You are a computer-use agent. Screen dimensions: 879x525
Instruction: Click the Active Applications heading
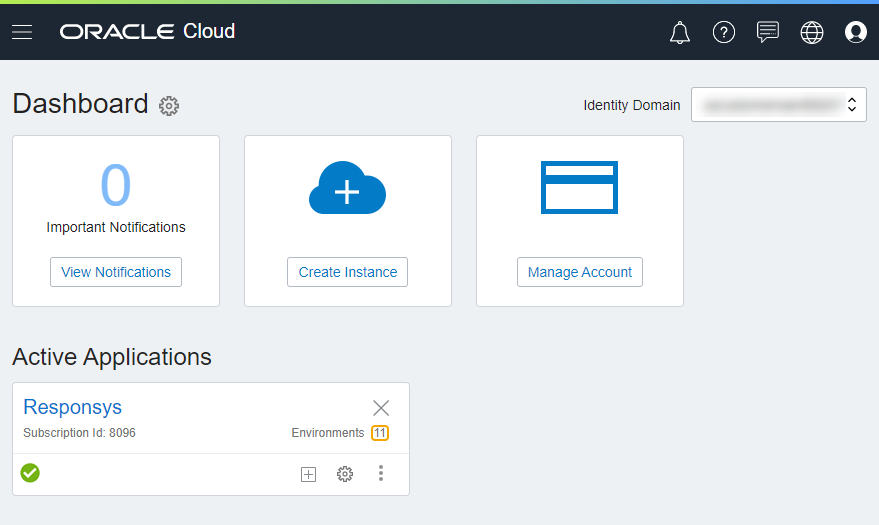pos(112,357)
